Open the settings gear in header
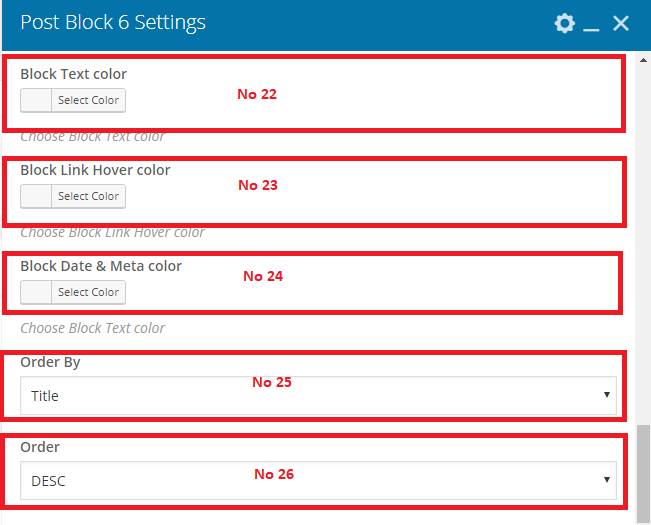The width and height of the screenshot is (651, 525). pyautogui.click(x=565, y=23)
